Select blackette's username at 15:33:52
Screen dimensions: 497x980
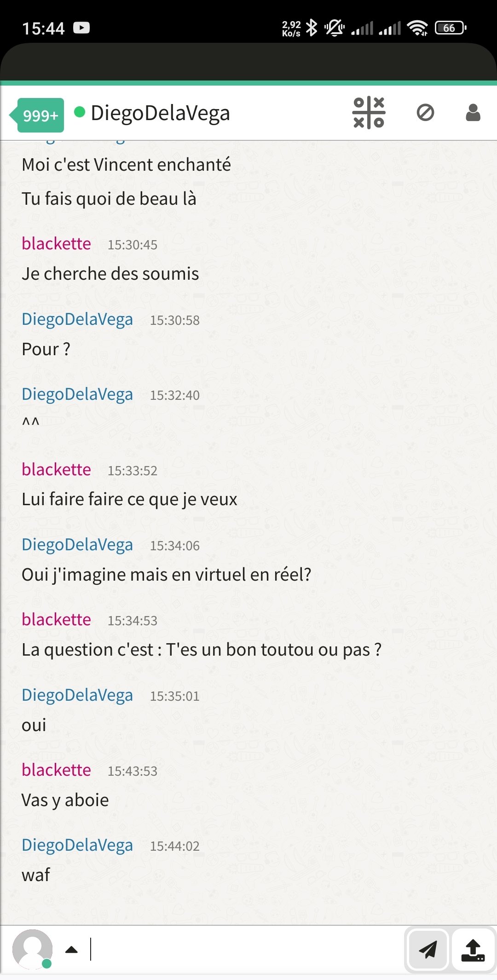tap(56, 470)
